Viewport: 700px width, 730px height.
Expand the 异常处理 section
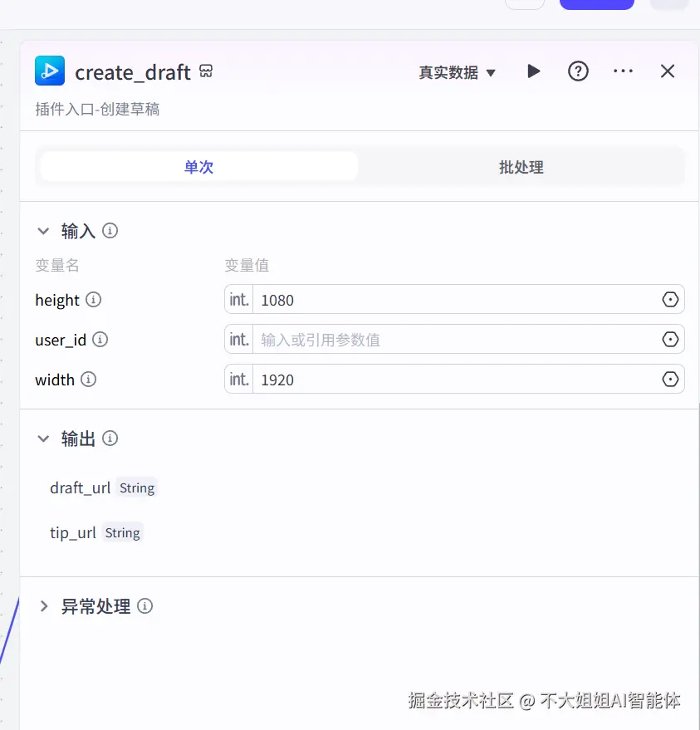pyautogui.click(x=44, y=606)
